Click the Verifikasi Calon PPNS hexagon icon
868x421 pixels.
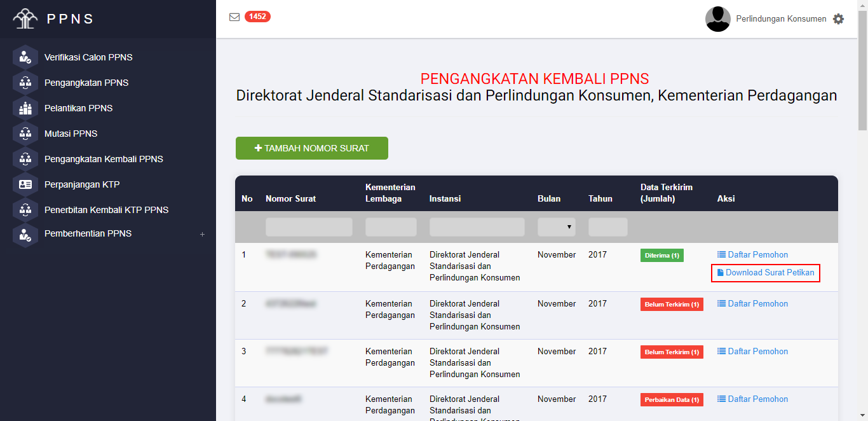pos(25,57)
